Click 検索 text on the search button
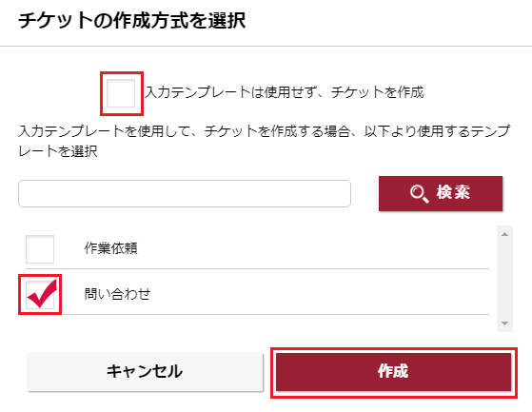The height and width of the screenshot is (412, 532). (x=453, y=193)
